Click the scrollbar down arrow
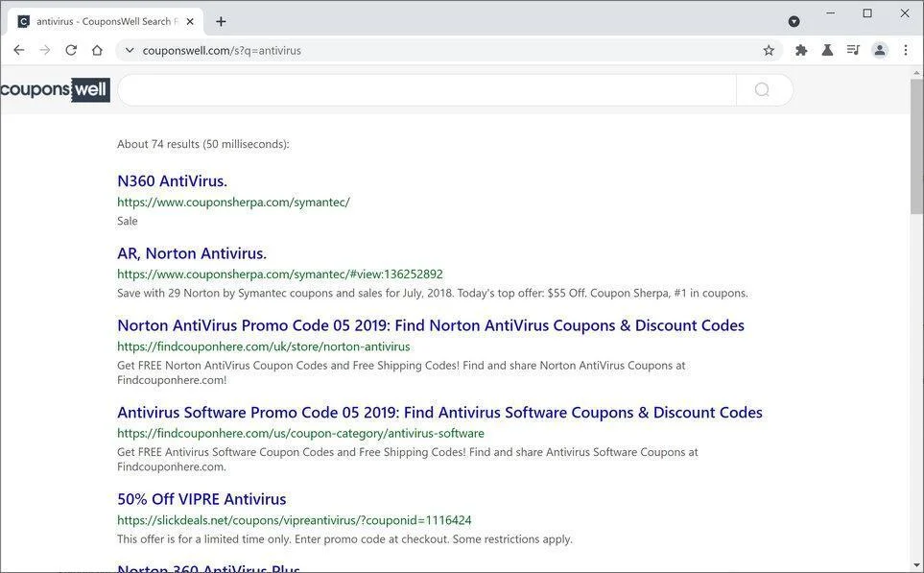The height and width of the screenshot is (573, 924). pos(916,565)
